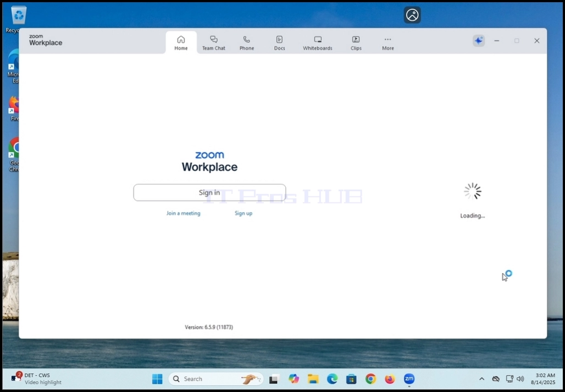The image size is (565, 392).
Task: Click the cloud sync icon in the tray
Action: coord(496,379)
